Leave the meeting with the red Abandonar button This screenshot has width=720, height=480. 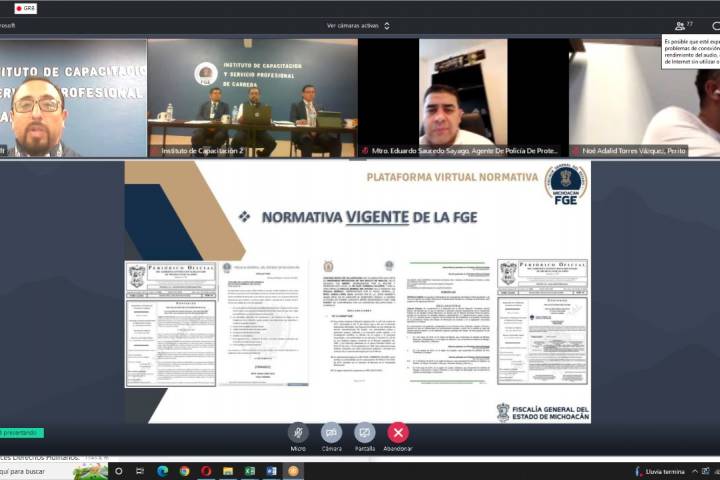398,433
